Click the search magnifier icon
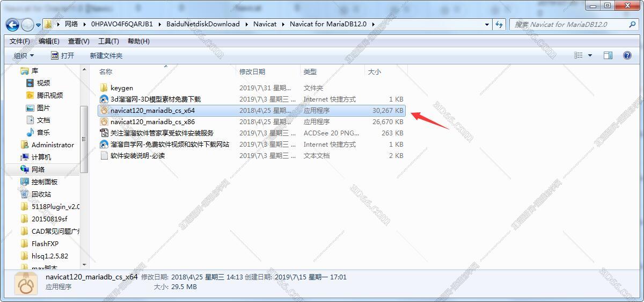This screenshot has width=644, height=302. tap(632, 24)
